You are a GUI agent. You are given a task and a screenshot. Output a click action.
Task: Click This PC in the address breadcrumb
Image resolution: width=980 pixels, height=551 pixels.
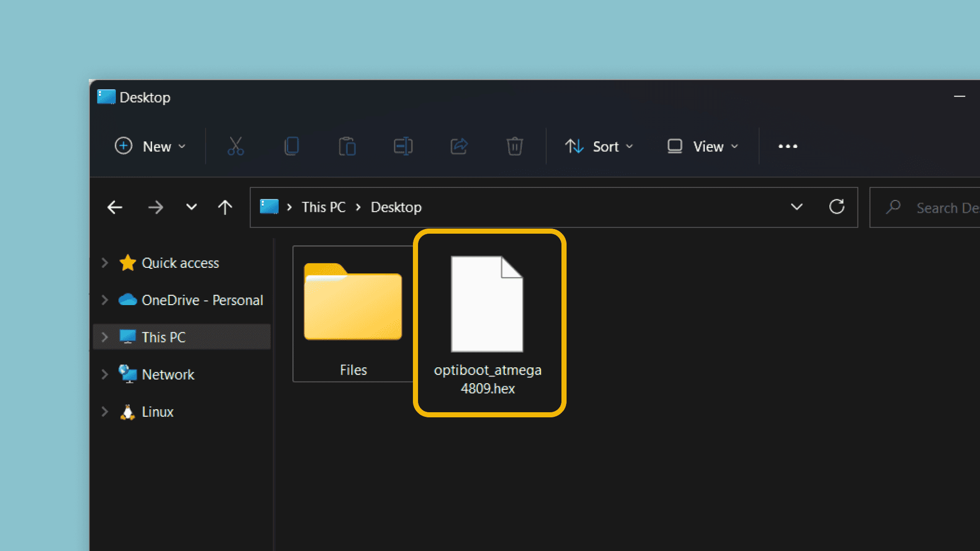pos(323,207)
